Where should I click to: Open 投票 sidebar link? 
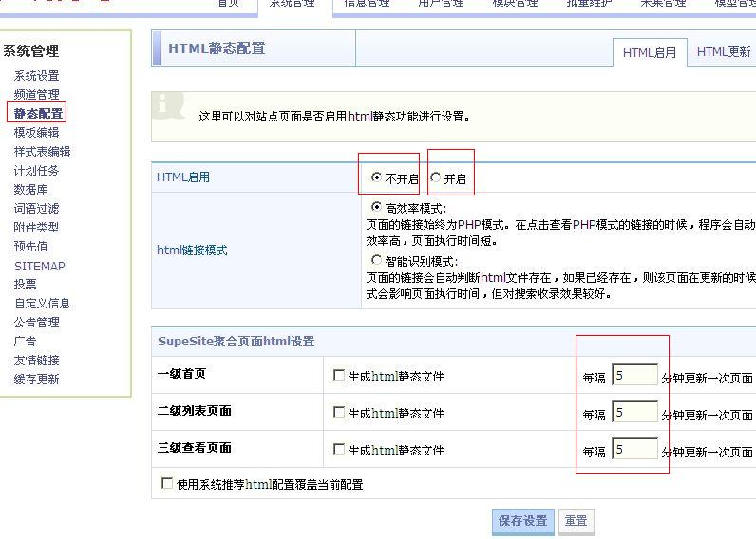point(25,284)
